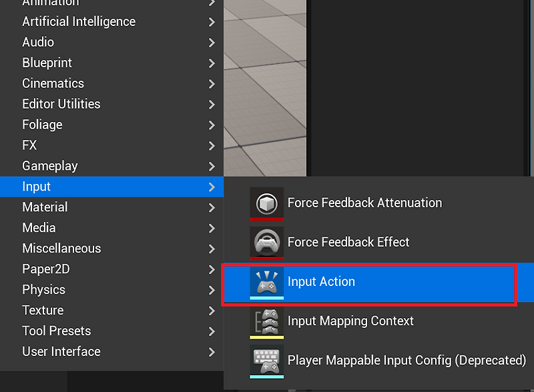The width and height of the screenshot is (534, 392).
Task: Click the Player Mappable Input Config keyboard icon
Action: [265, 360]
